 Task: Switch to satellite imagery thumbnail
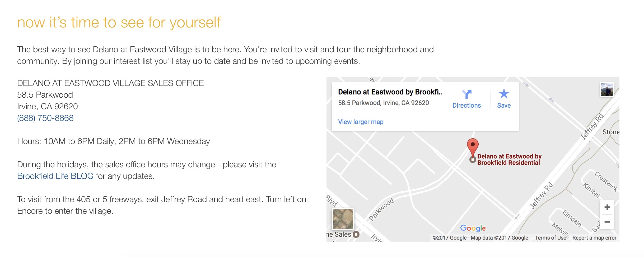tap(343, 219)
